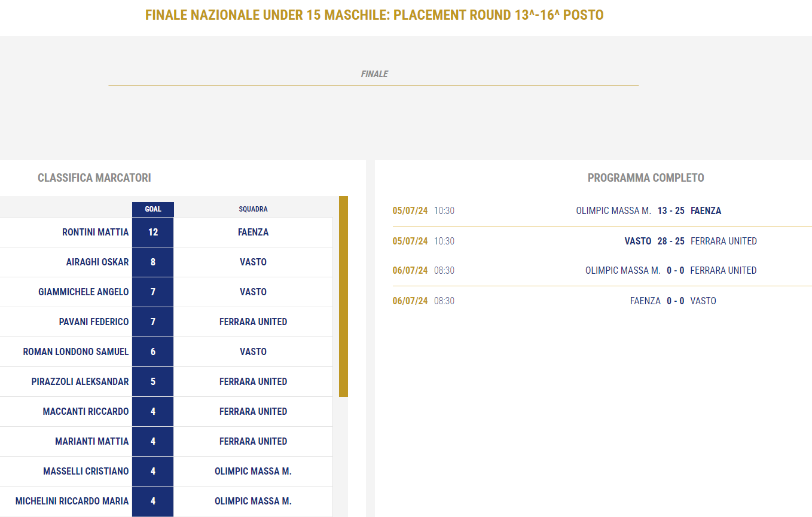Open RONTINI MATTIA player entry
The height and width of the screenshot is (517, 812).
pyautogui.click(x=96, y=232)
